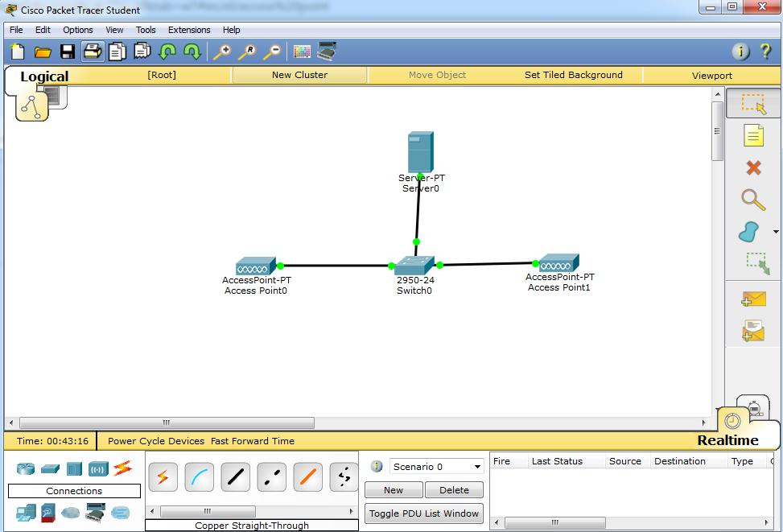783x532 pixels.
Task: Click Access Point1 device
Action: (559, 262)
